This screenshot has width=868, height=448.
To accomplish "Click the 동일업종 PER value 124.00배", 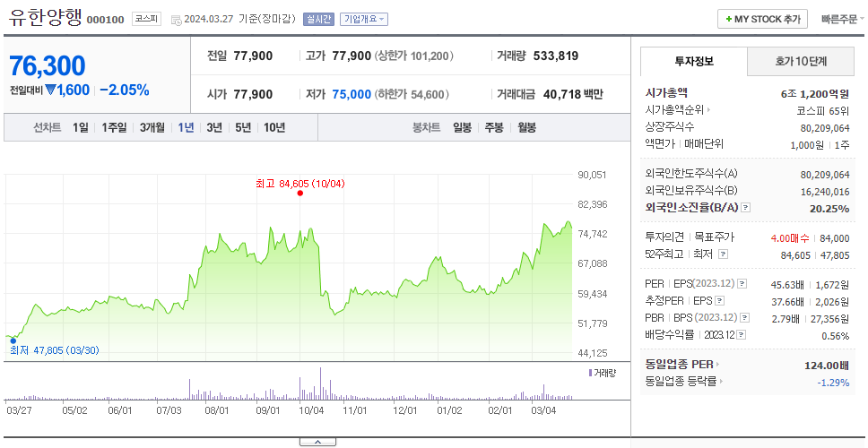I will 827,366.
